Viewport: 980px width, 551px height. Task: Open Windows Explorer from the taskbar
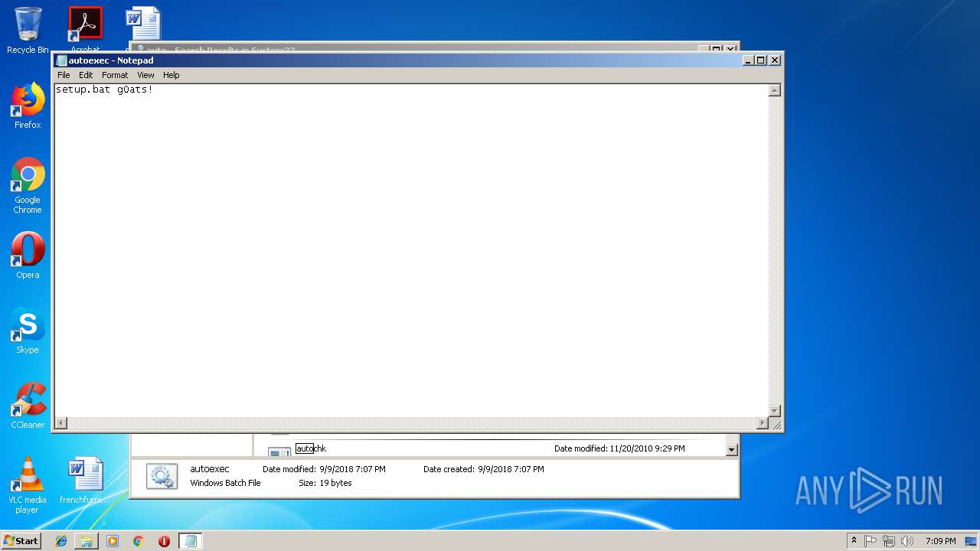click(87, 541)
